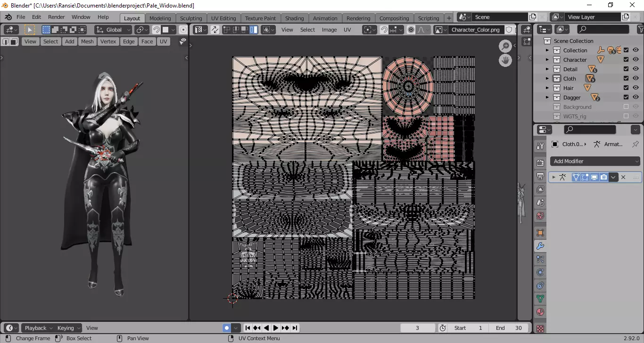The width and height of the screenshot is (644, 343).
Task: Switch to the Sculpting workspace tab
Action: (x=191, y=18)
